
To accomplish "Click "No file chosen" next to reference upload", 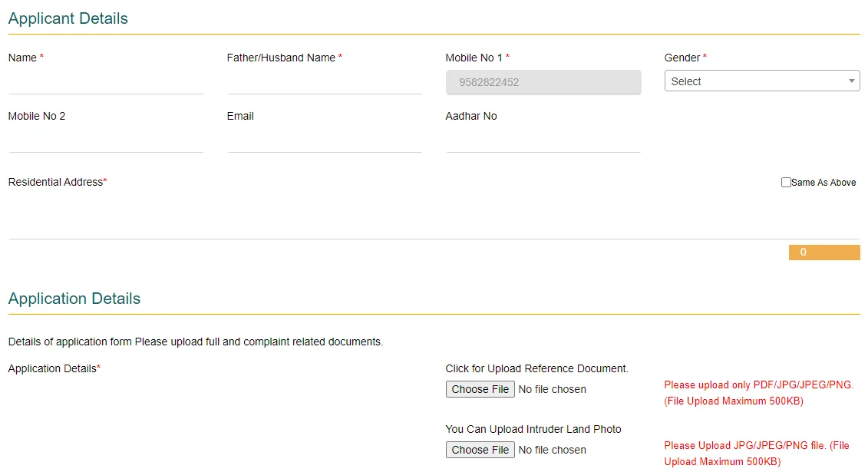I will (551, 389).
